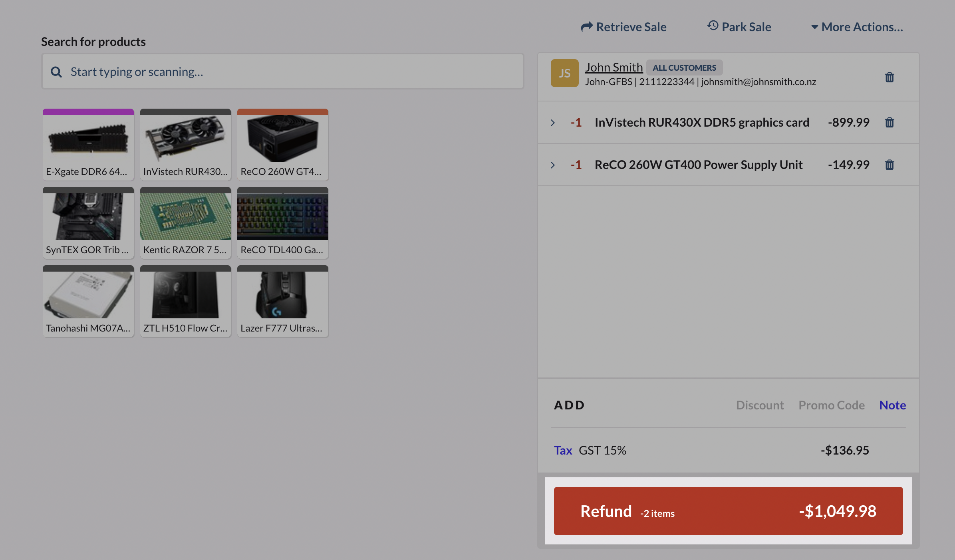Select Discount in the ADD row

[x=760, y=405]
